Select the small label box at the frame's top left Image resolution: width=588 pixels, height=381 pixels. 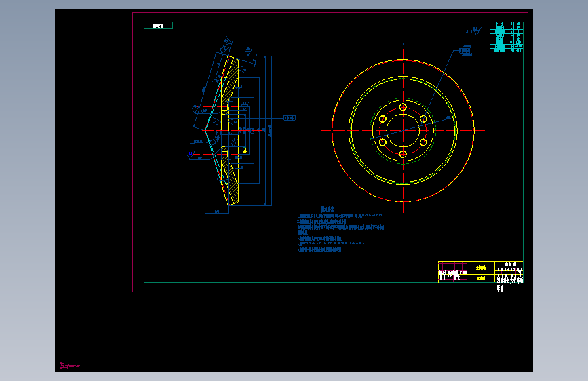[x=158, y=26]
